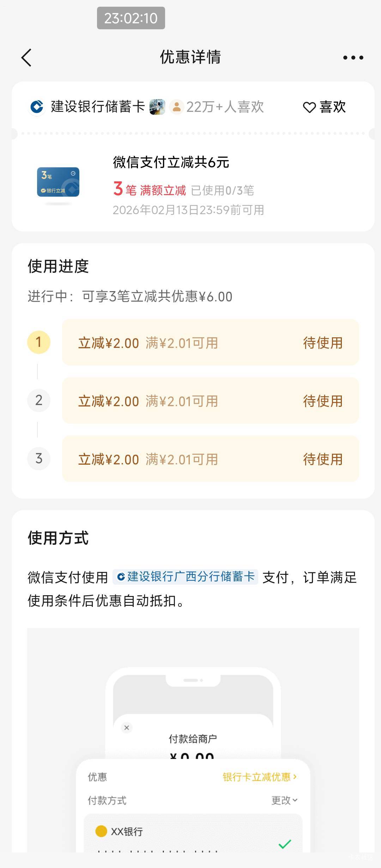This screenshot has height=868, width=381.
Task: Tap the orange user icon before 22万+人喜欢
Action: point(176,107)
